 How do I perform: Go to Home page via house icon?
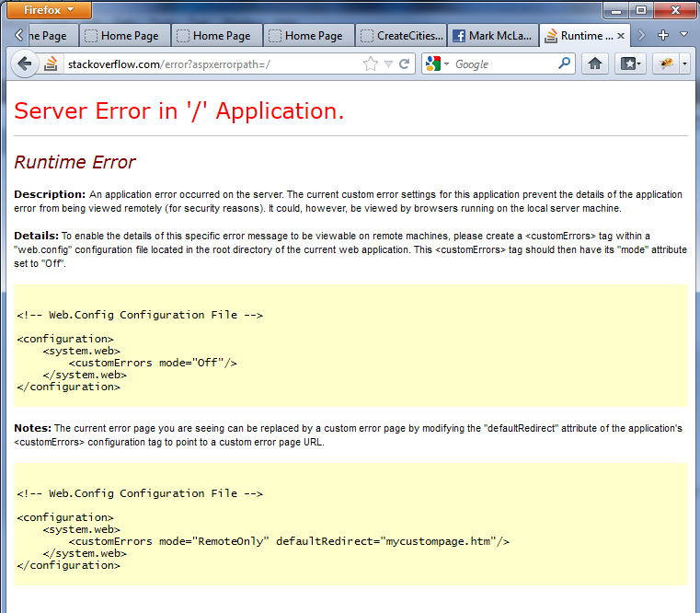595,64
